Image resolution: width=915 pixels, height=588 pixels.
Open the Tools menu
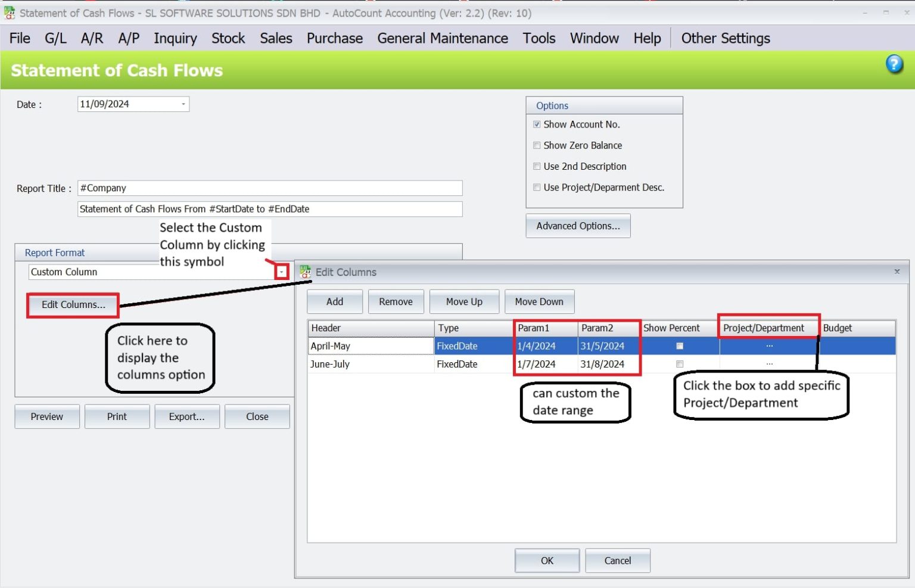pos(539,38)
